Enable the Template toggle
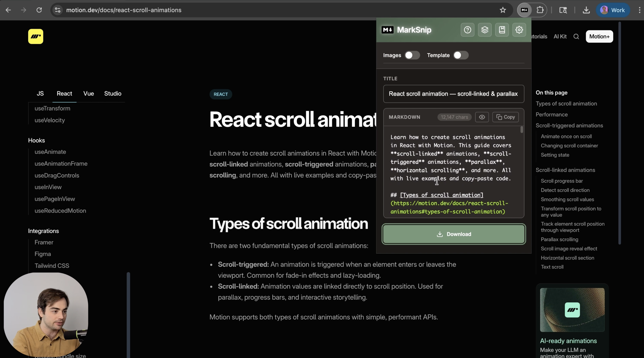 pos(460,55)
